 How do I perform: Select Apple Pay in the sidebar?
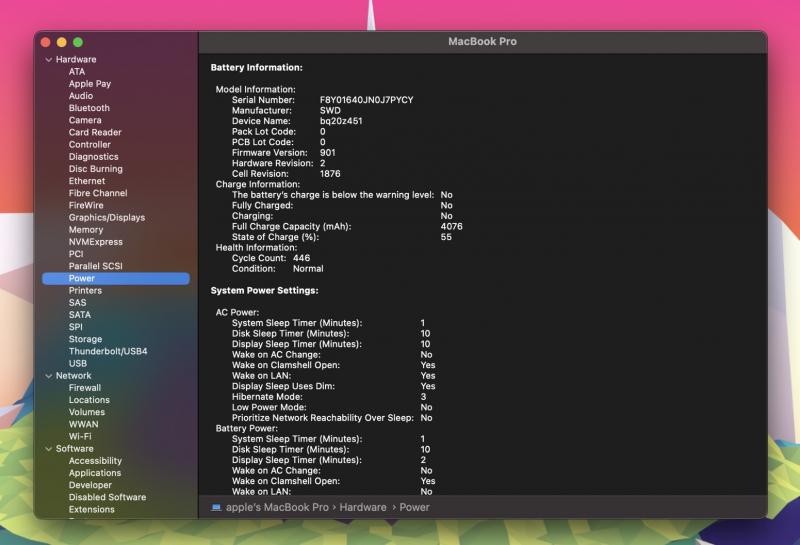tap(90, 84)
